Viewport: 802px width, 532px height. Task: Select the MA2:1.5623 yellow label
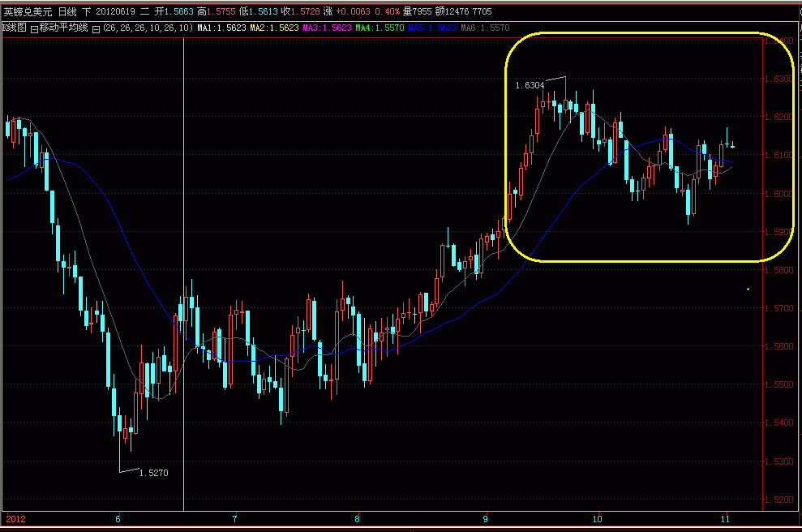point(274,28)
